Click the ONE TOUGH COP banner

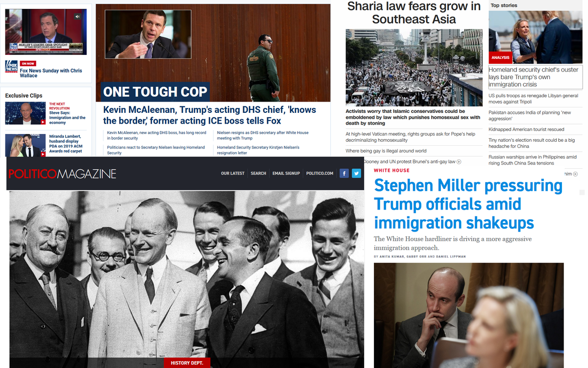155,92
